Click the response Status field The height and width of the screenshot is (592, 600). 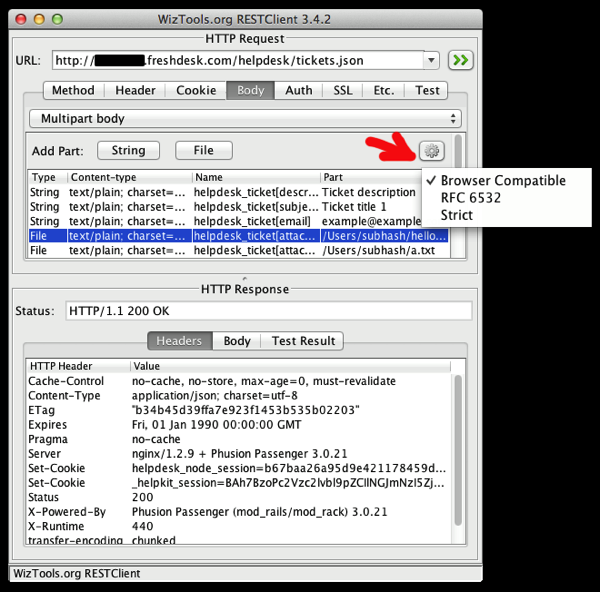[269, 311]
